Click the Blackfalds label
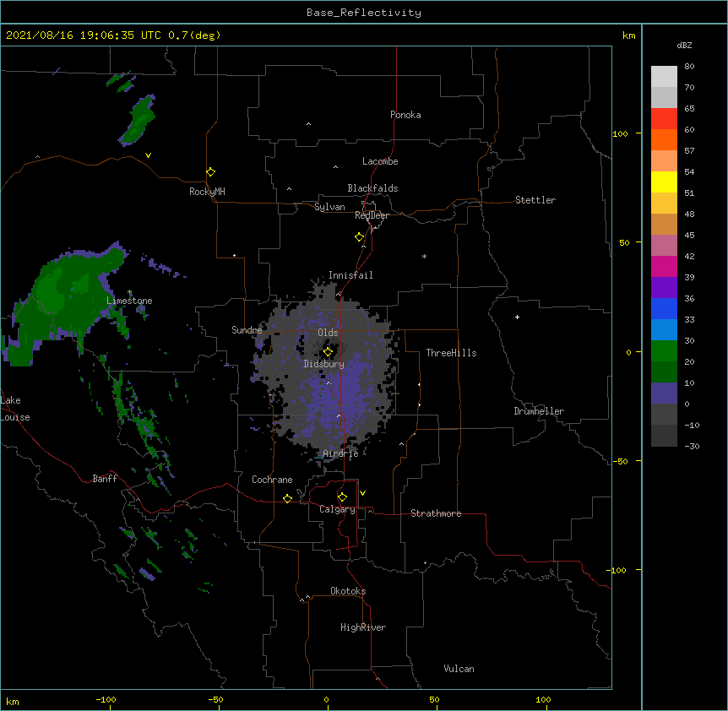This screenshot has height=711, width=728. [x=372, y=188]
